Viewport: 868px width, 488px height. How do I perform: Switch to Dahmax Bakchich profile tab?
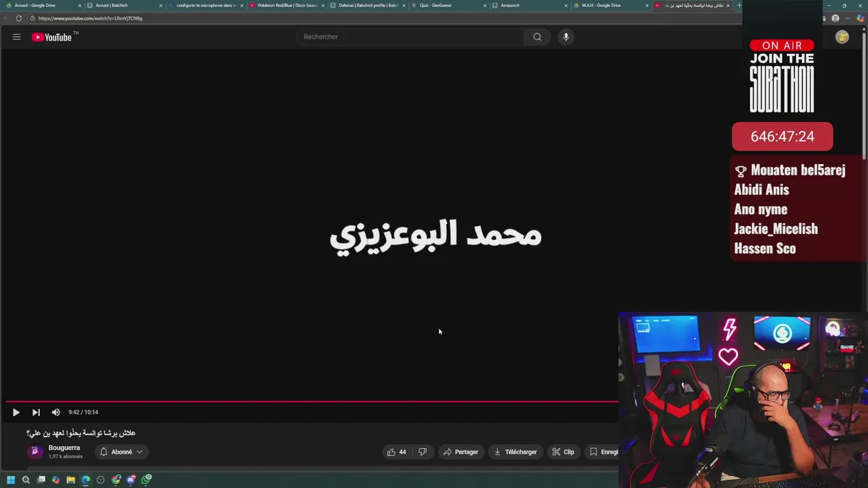(x=368, y=5)
